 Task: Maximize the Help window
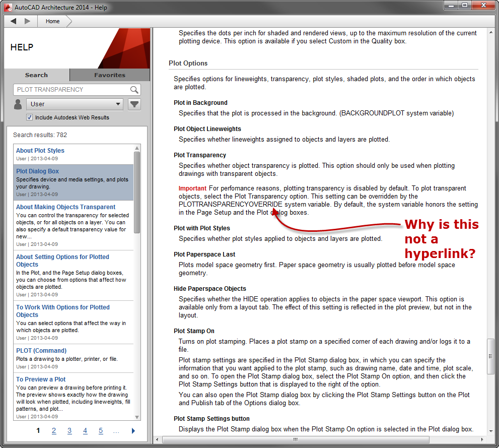(465, 5)
